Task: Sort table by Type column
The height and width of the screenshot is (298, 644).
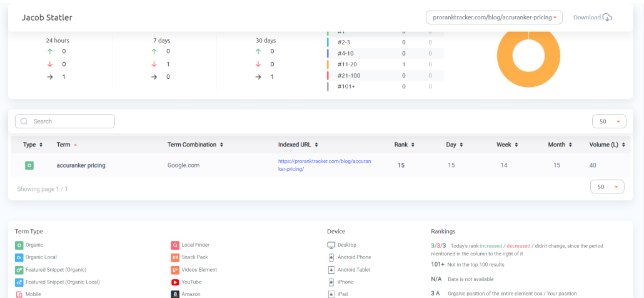Action: click(x=33, y=145)
